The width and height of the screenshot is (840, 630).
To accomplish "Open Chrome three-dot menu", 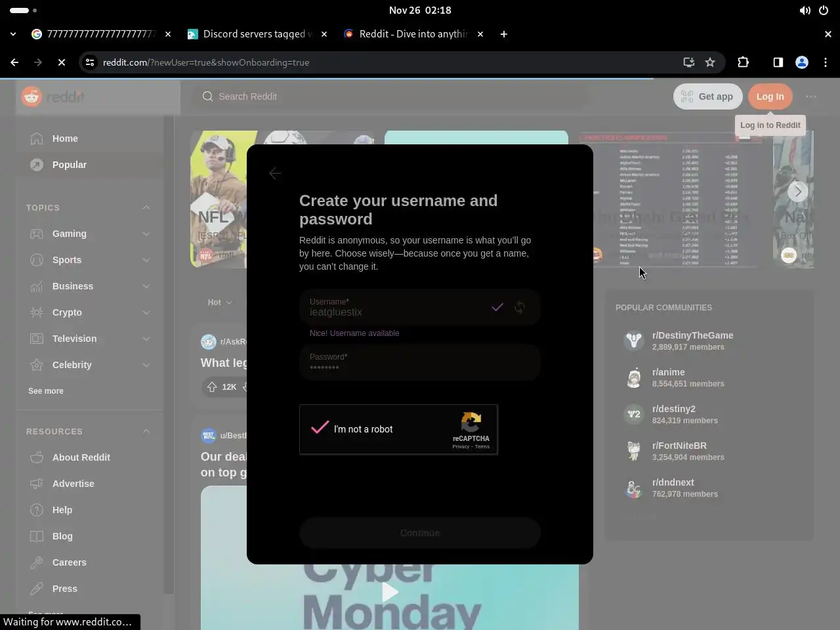I will click(x=826, y=62).
